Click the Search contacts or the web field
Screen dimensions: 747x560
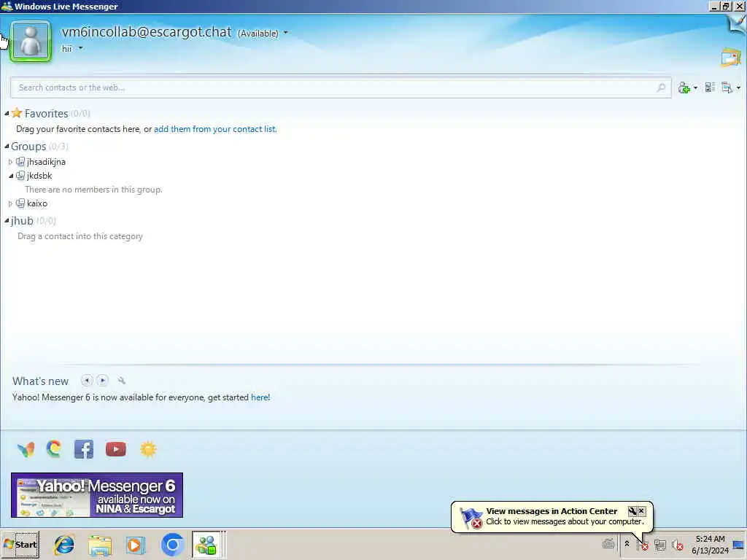point(341,87)
